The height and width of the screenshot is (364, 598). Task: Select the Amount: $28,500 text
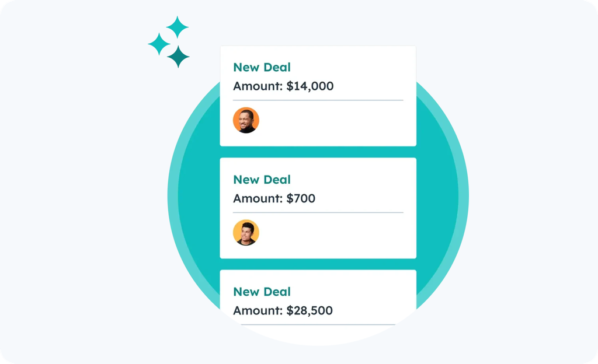click(x=283, y=310)
